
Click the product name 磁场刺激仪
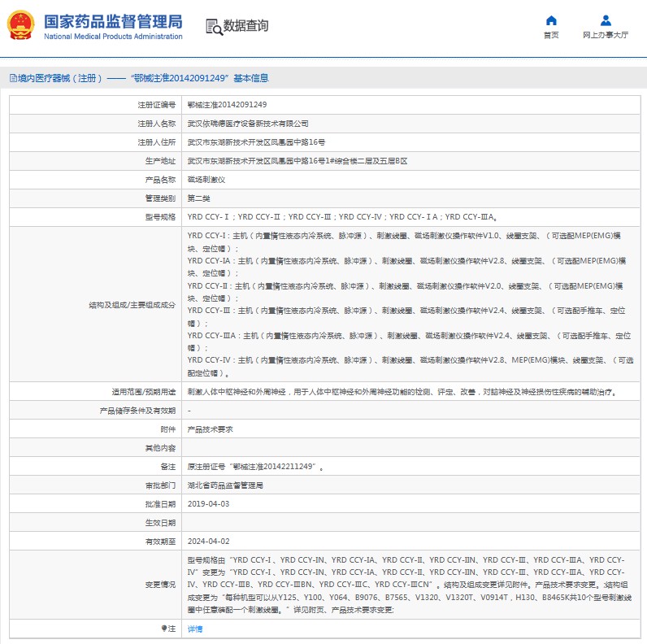[206, 180]
